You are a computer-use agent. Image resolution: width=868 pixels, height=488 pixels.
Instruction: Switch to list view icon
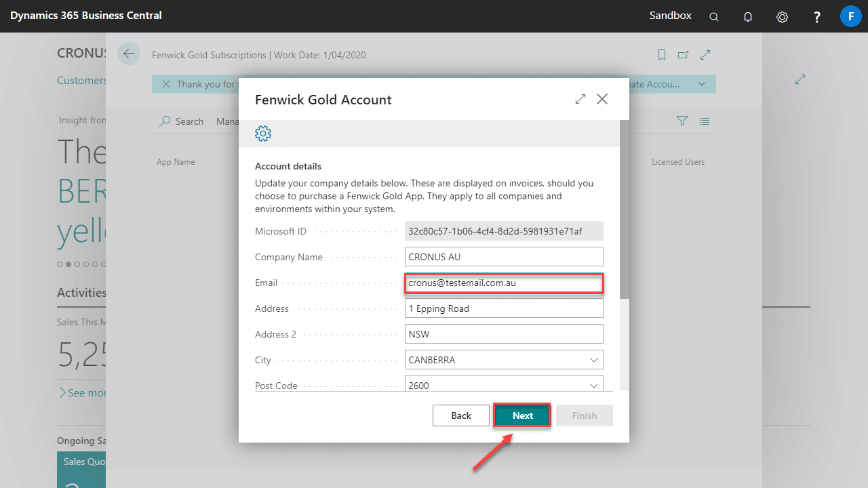pos(705,121)
